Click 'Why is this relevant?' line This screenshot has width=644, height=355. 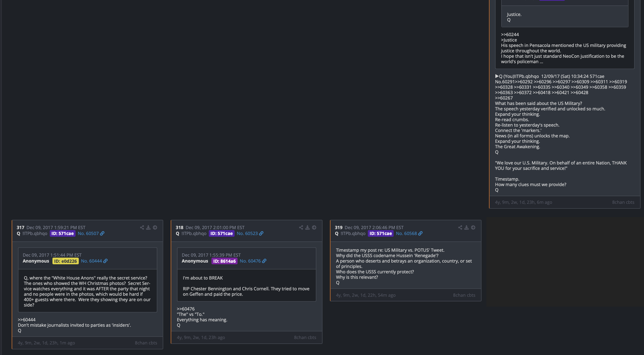pyautogui.click(x=357, y=277)
